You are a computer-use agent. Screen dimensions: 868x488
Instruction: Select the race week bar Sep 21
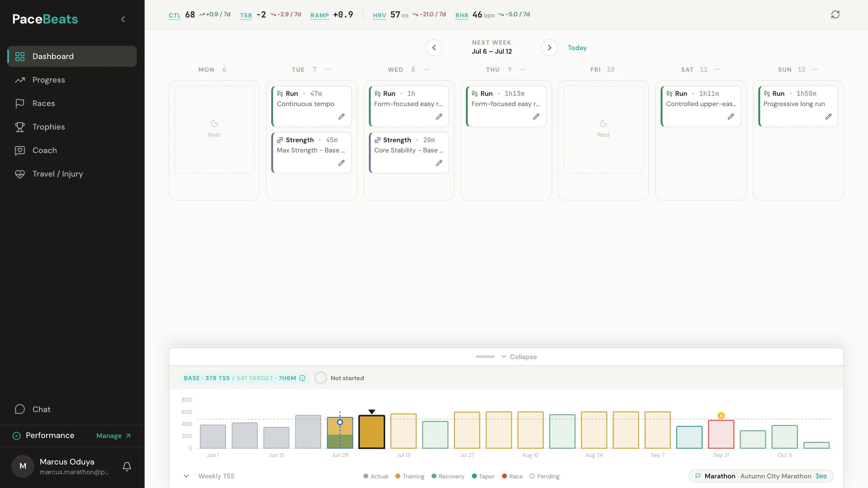click(x=721, y=434)
